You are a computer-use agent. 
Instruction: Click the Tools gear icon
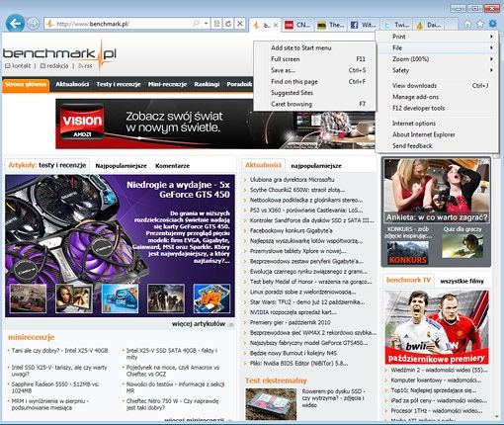[x=493, y=24]
